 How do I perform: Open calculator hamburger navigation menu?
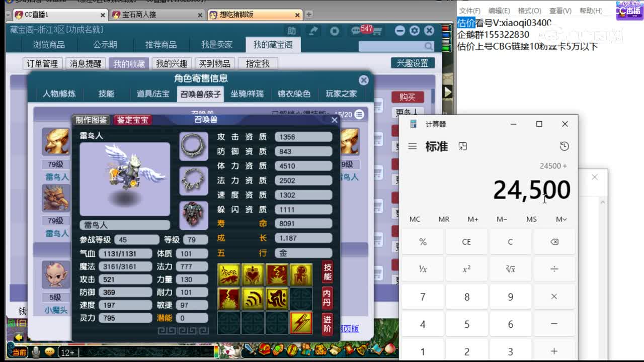click(x=413, y=146)
